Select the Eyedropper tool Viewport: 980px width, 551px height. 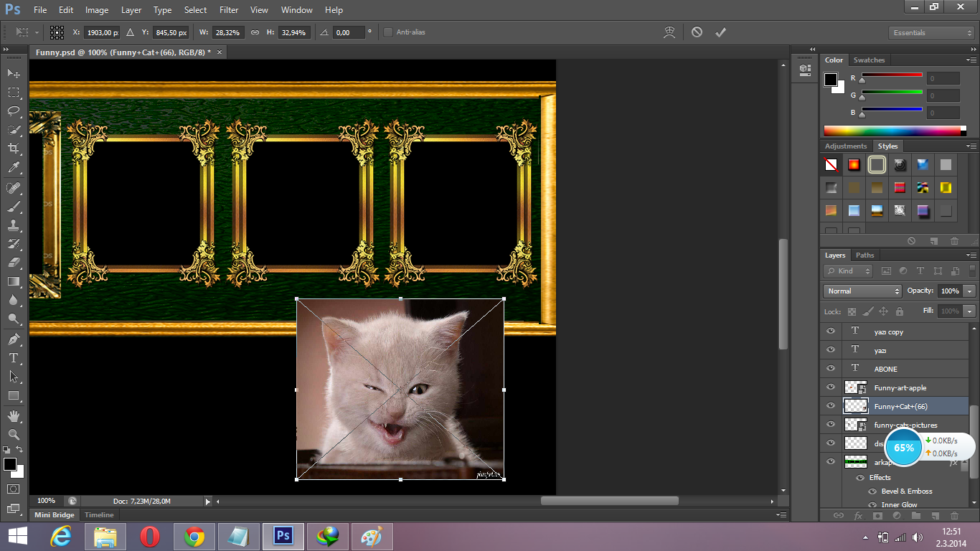pos(14,167)
